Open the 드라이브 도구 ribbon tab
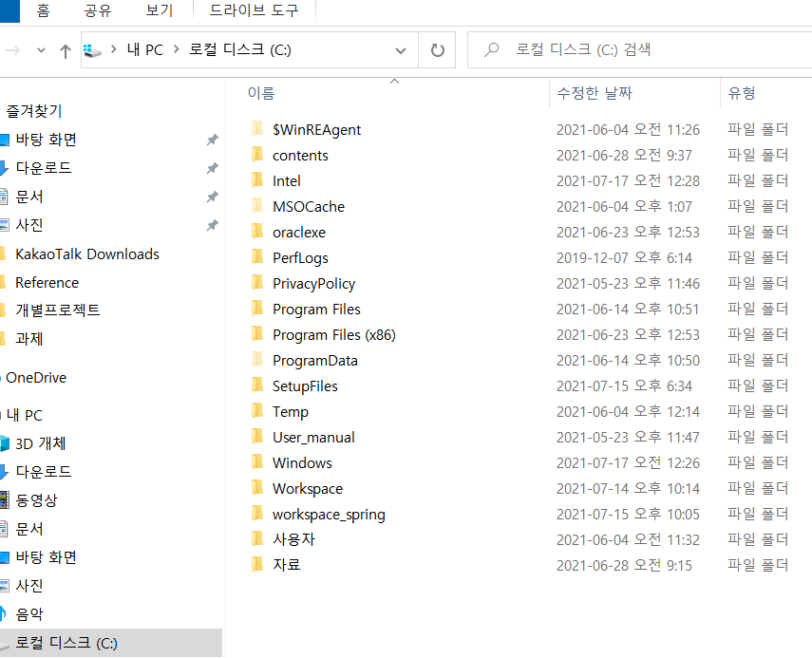The image size is (812, 658). tap(254, 10)
